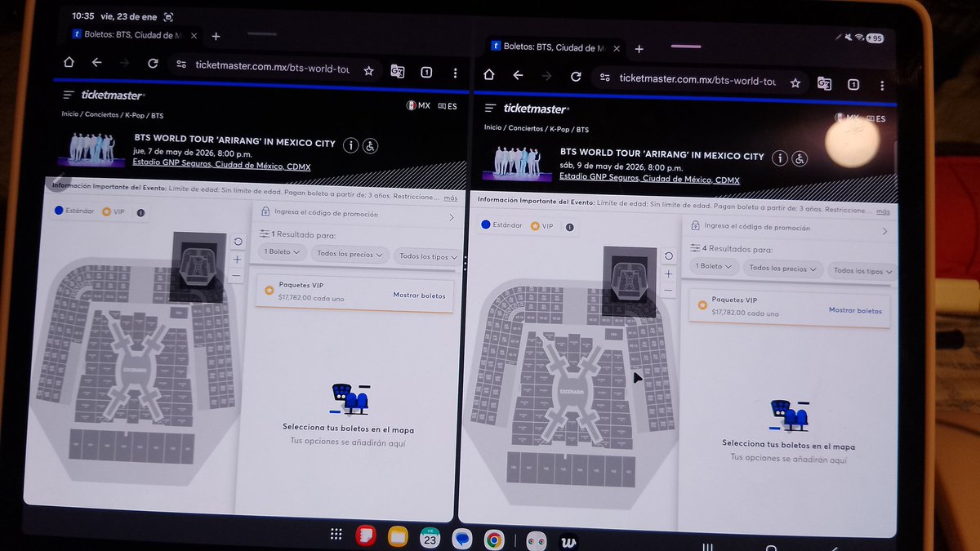980x551 pixels.
Task: Click Estándar blue legend dot in right window
Action: pos(487,224)
